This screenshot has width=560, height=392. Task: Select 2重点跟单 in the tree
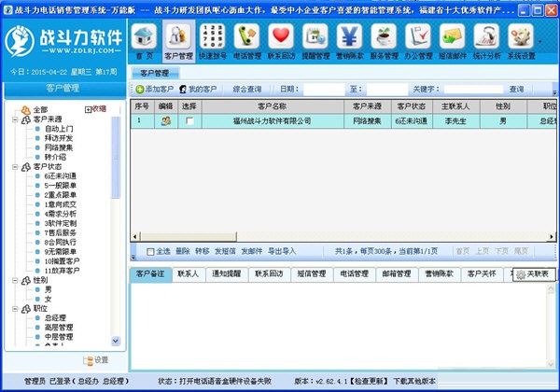(x=61, y=195)
